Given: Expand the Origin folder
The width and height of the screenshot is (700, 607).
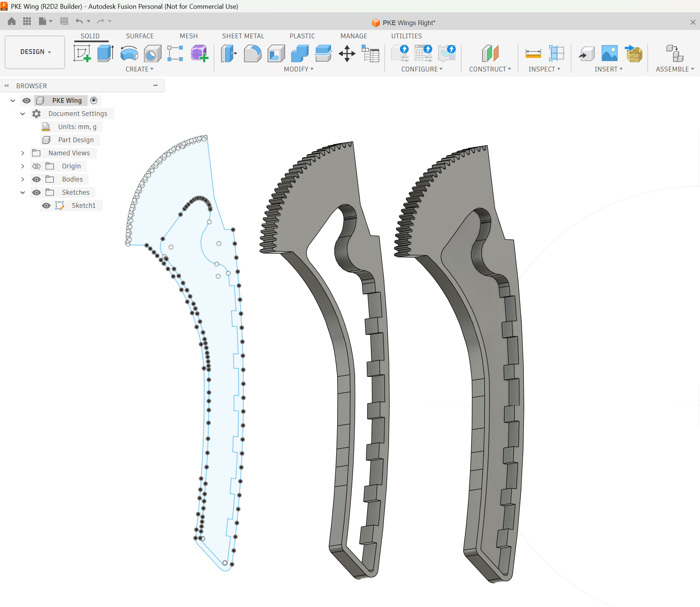Looking at the screenshot, I should click(x=23, y=166).
